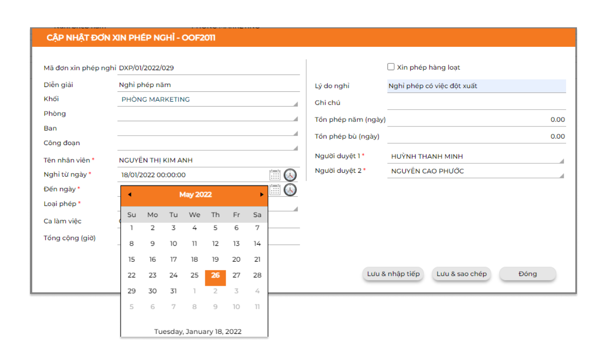
Task: Select today's date link at calendar bottom
Action: click(197, 331)
